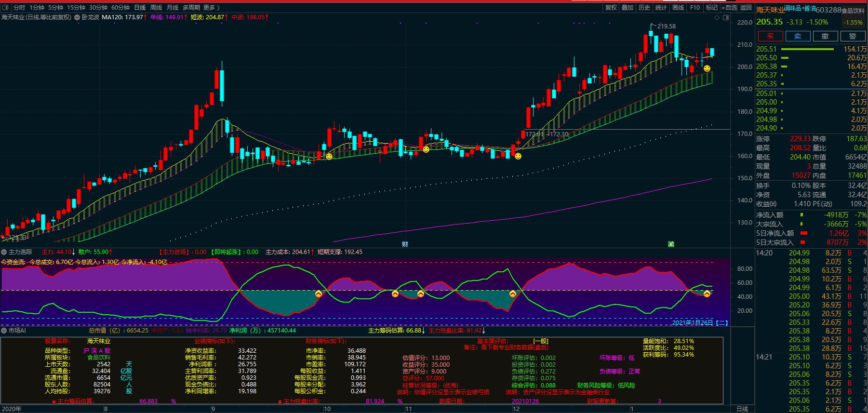The width and height of the screenshot is (868, 413).
Task: Click the 财 finance marker on chart
Action: pyautogui.click(x=405, y=244)
